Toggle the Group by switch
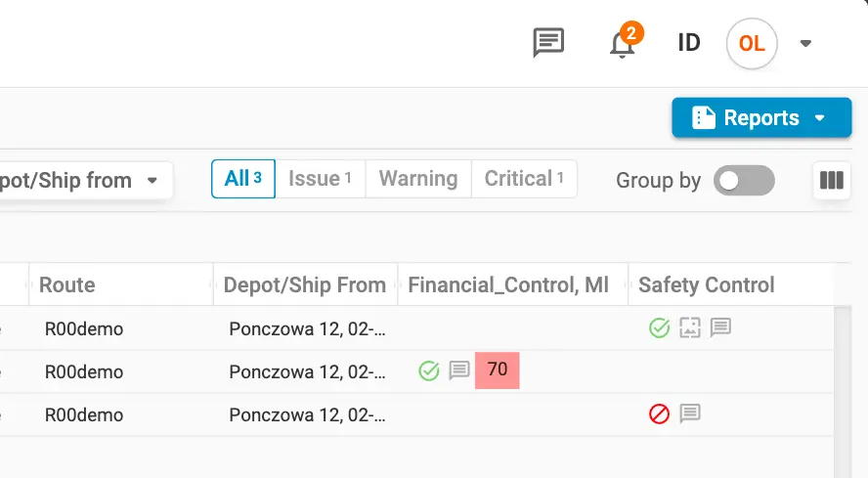This screenshot has height=478, width=868. (744, 180)
